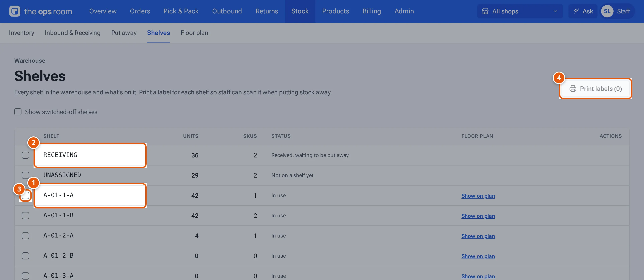The image size is (644, 280).
Task: Show shelf A-01-1-A on plan
Action: (478, 196)
